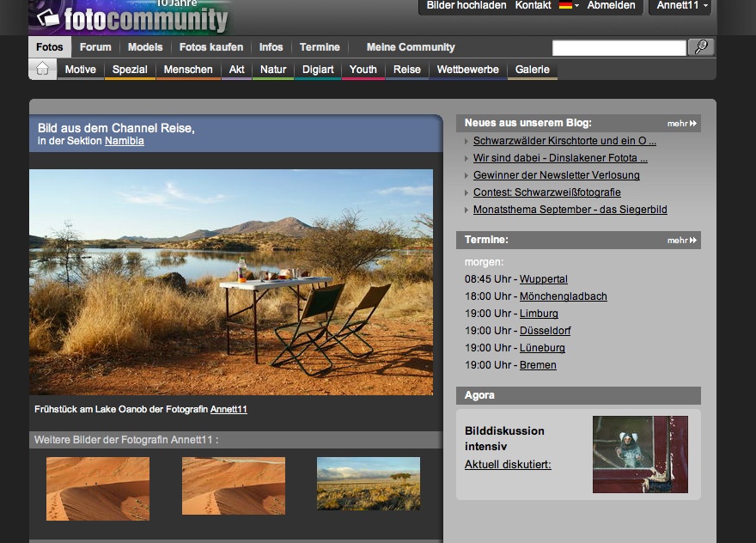The image size is (756, 543).
Task: Visit photographer Annett11's profile link in caption
Action: (229, 410)
